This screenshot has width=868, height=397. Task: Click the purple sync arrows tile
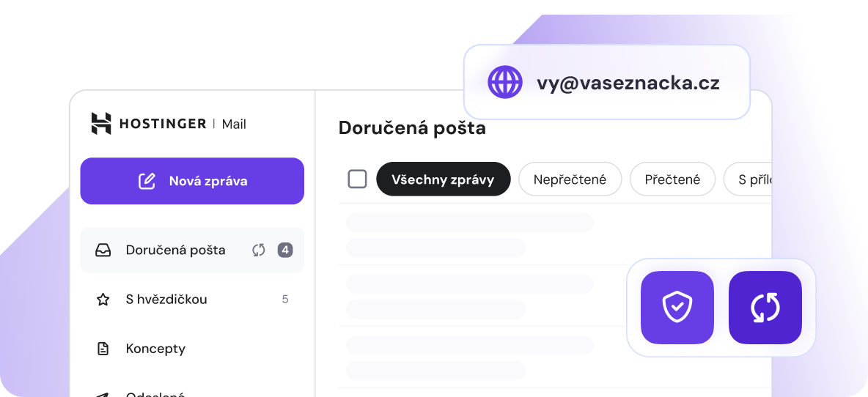pyautogui.click(x=765, y=308)
